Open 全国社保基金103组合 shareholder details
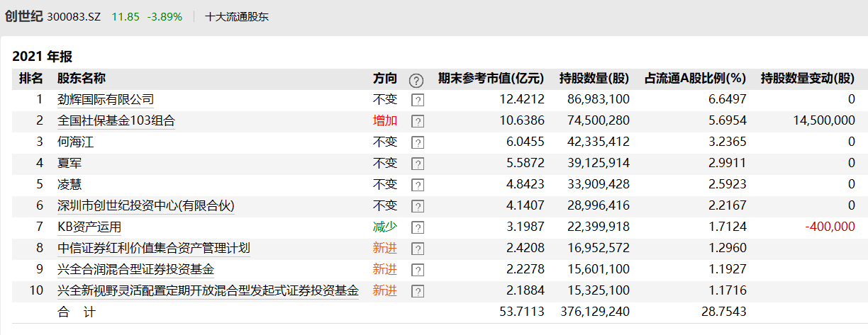 pos(116,121)
